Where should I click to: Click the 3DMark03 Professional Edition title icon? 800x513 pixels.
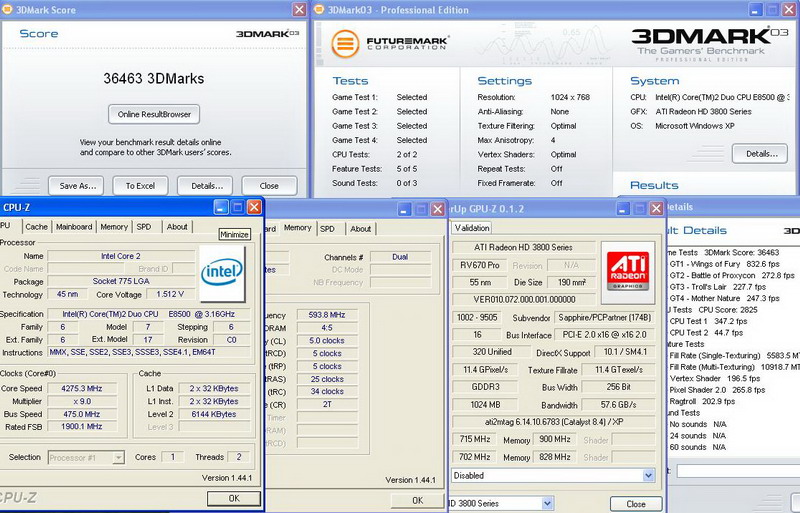click(x=319, y=10)
